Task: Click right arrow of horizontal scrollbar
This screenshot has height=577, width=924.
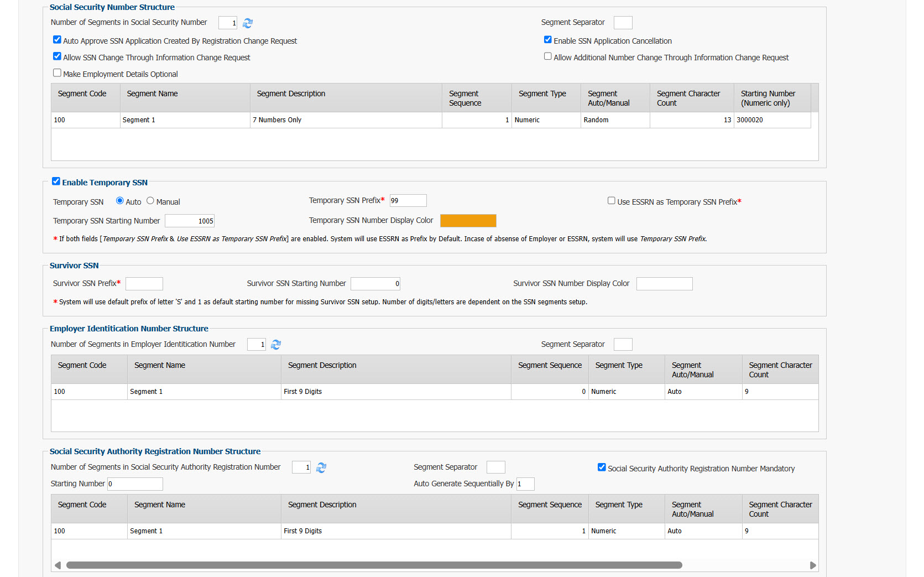Action: pyautogui.click(x=813, y=565)
